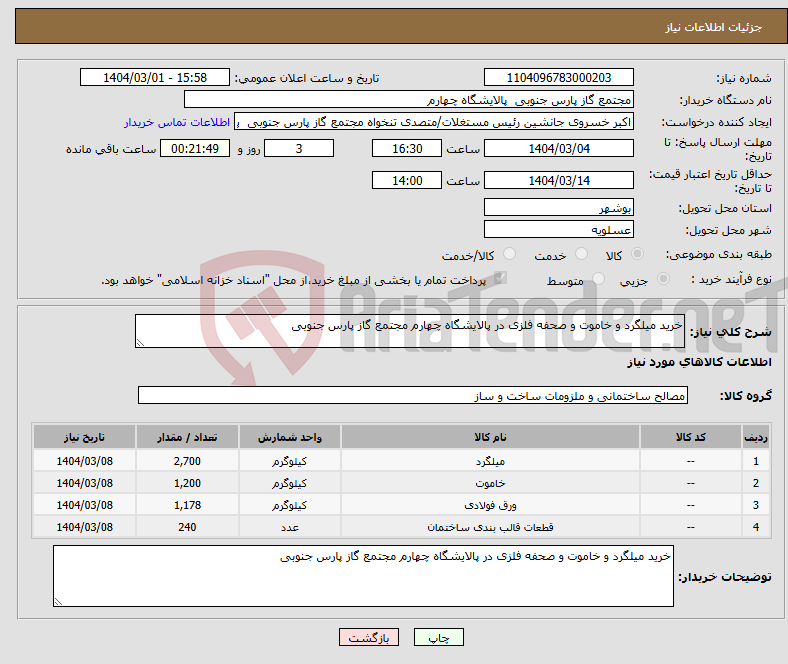Click the شرح کلی نیاز text area
Viewport: 788px width, 664px height.
tap(409, 332)
